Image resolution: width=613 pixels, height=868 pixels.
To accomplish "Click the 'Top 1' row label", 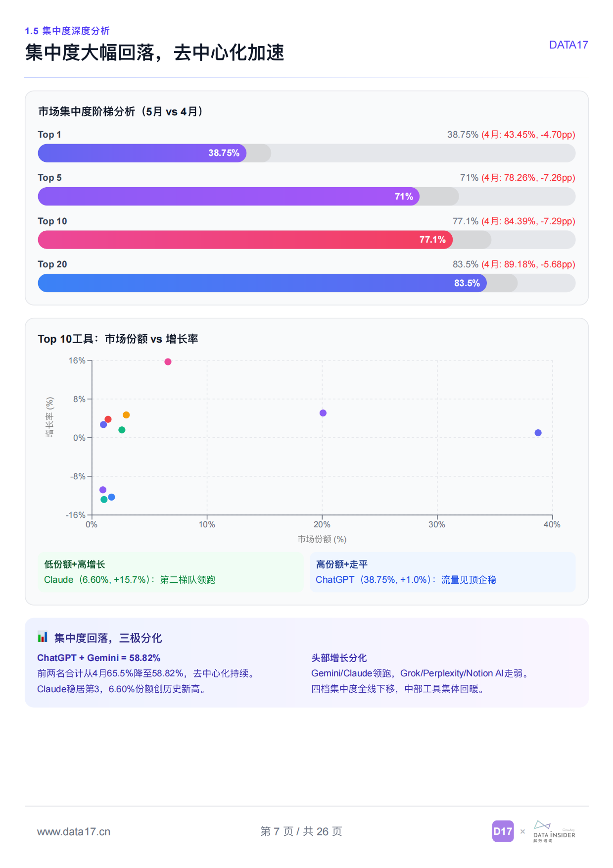I will click(49, 135).
